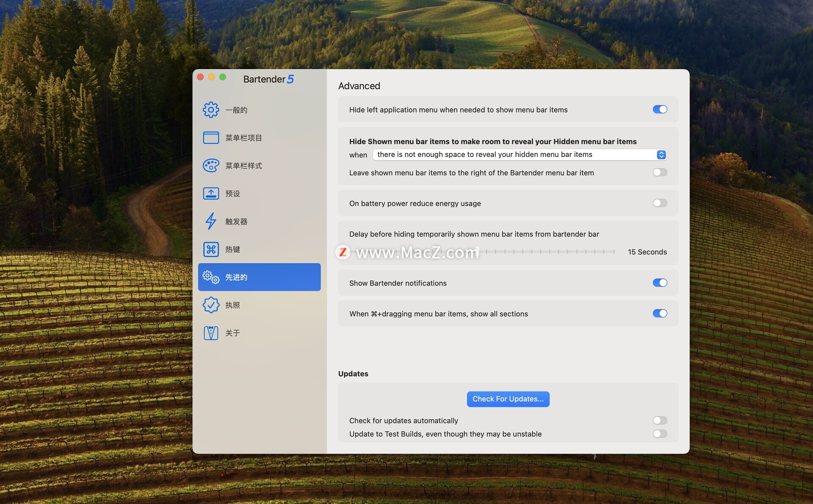The image size is (813, 504).
Task: Open the 执照 license section
Action: pos(259,305)
